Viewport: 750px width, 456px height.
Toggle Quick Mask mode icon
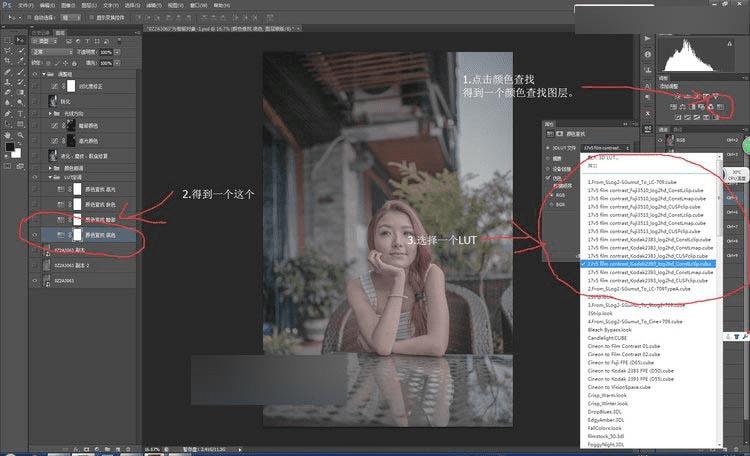point(8,166)
